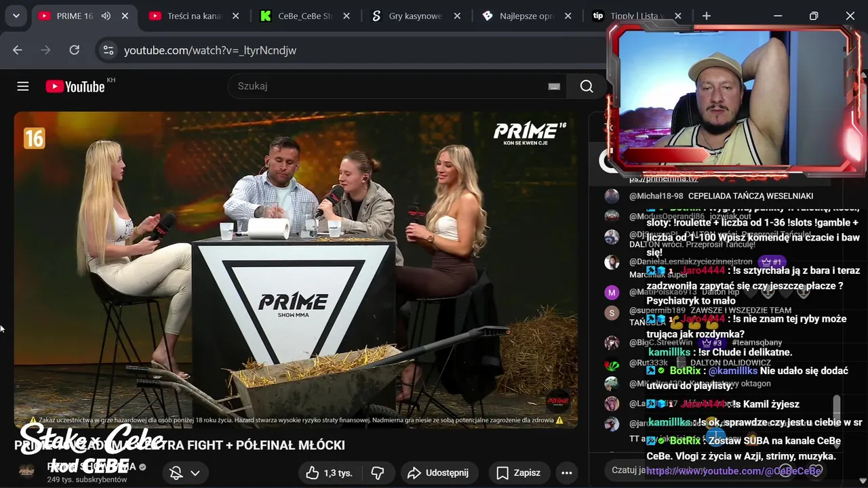Open supermib189 chat avatar
This screenshot has height=488, width=868.
[x=612, y=313]
